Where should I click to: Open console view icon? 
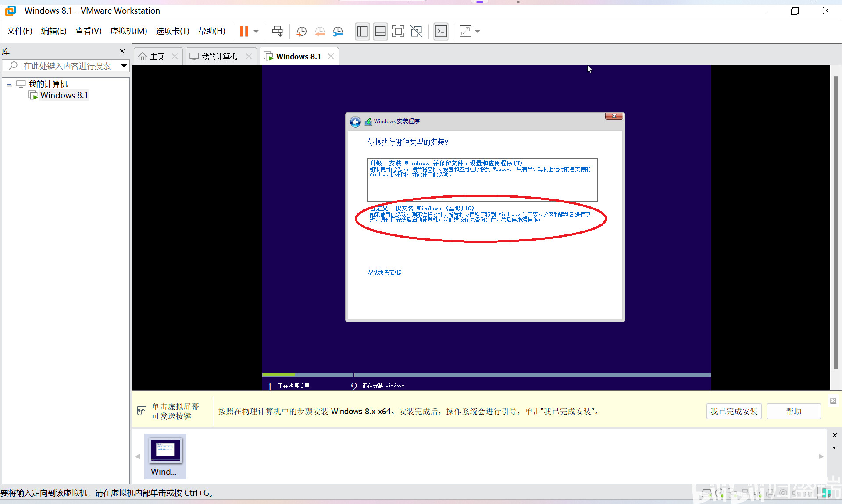pyautogui.click(x=441, y=31)
